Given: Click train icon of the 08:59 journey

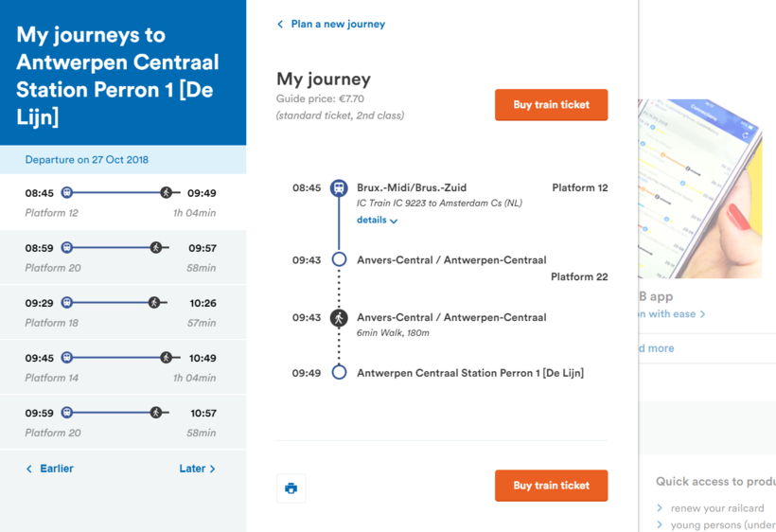Looking at the screenshot, I should (x=67, y=248).
